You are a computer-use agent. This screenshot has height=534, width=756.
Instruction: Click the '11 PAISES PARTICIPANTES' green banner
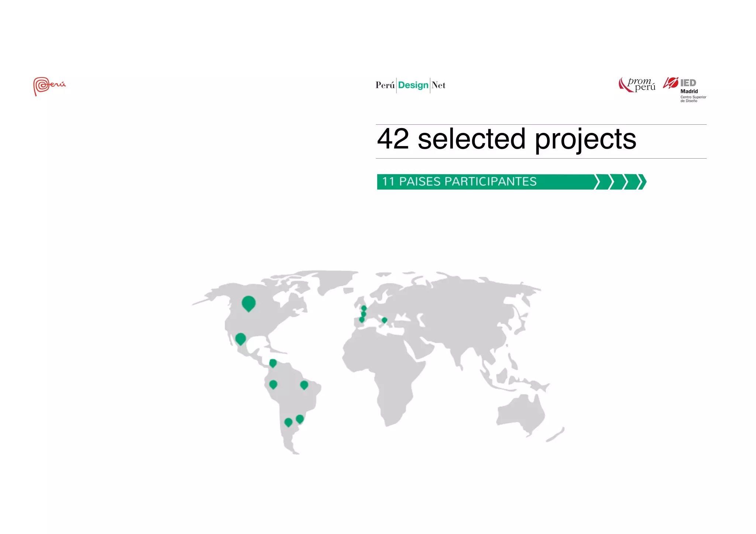(x=459, y=182)
